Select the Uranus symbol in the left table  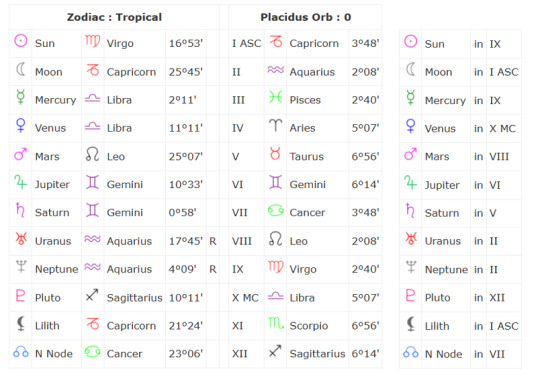tap(21, 238)
